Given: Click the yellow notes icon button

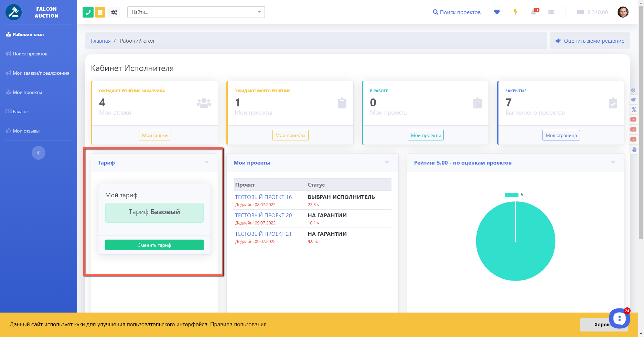Looking at the screenshot, I should pos(100,12).
